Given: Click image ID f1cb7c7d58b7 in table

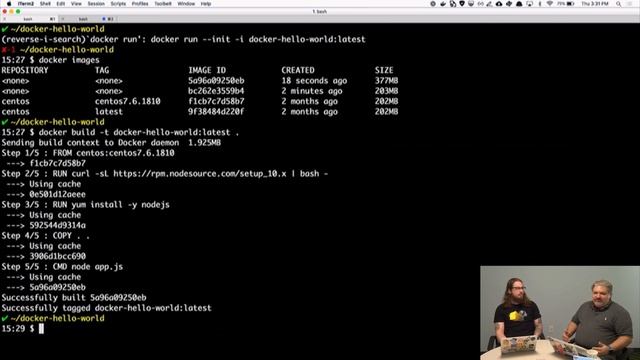Looking at the screenshot, I should point(216,101).
